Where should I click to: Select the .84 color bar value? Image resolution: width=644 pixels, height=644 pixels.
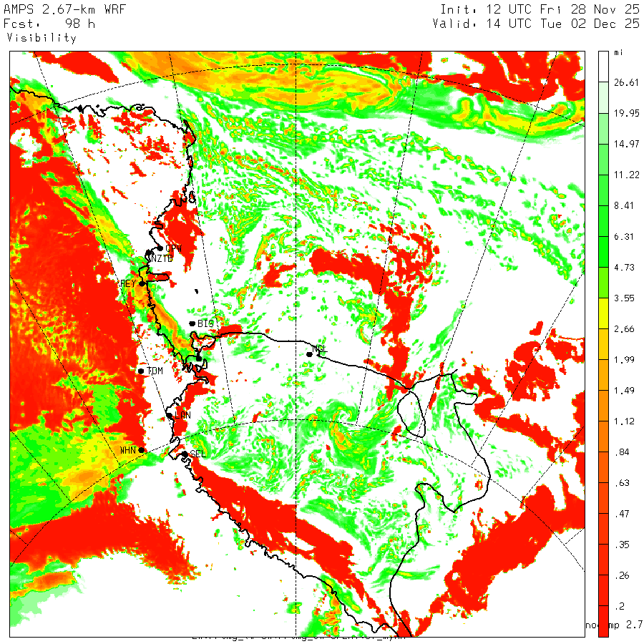point(622,452)
